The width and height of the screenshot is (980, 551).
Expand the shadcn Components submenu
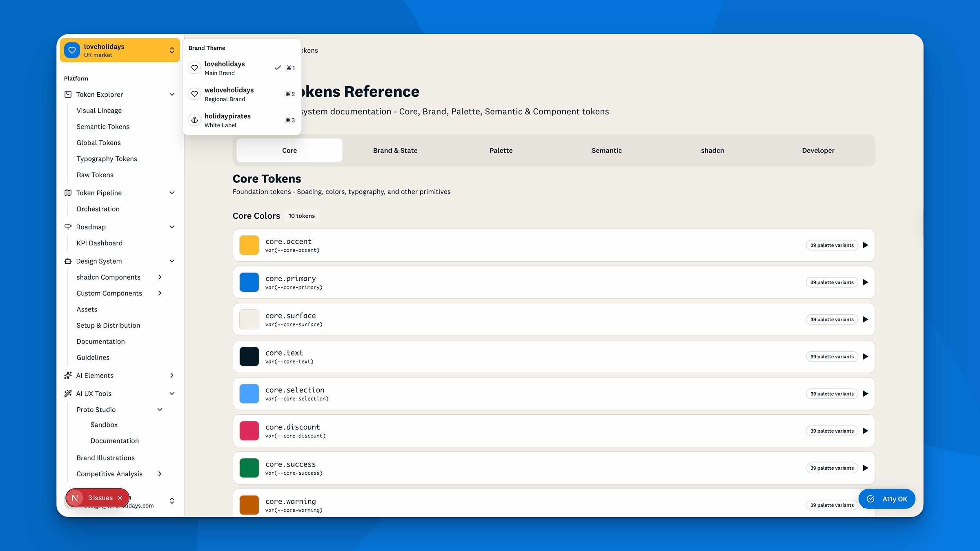[160, 277]
